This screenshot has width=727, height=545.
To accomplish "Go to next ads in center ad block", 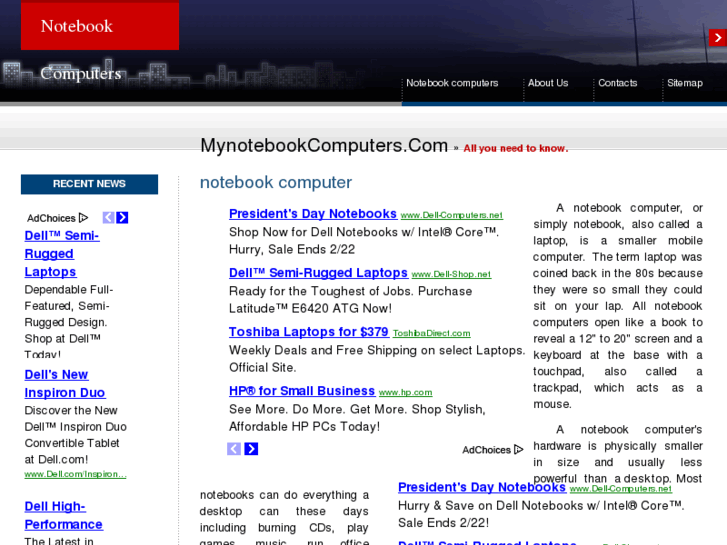I will (x=251, y=449).
